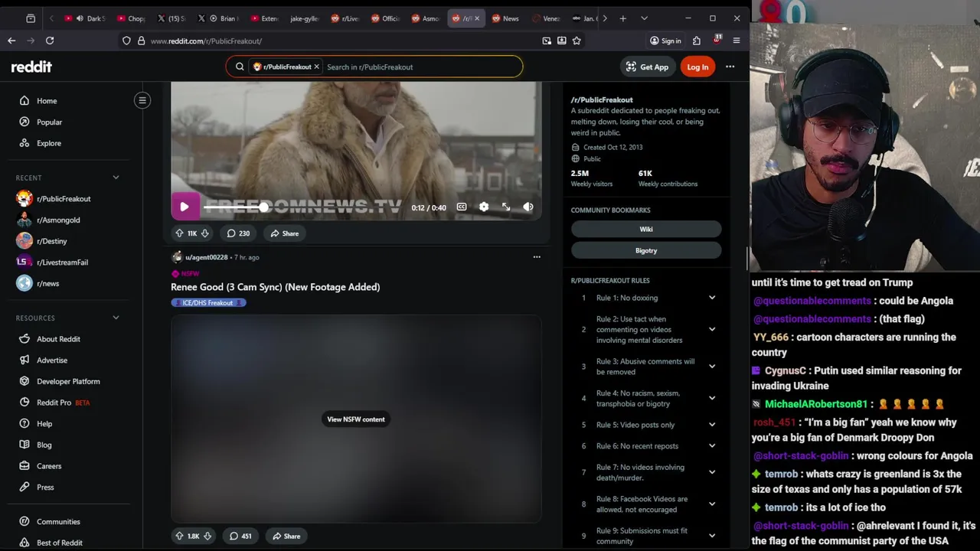Open video player settings gear

tap(484, 207)
